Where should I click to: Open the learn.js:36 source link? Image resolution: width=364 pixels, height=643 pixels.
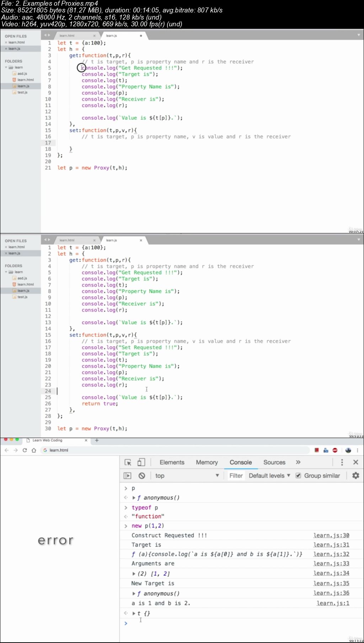tap(331, 593)
